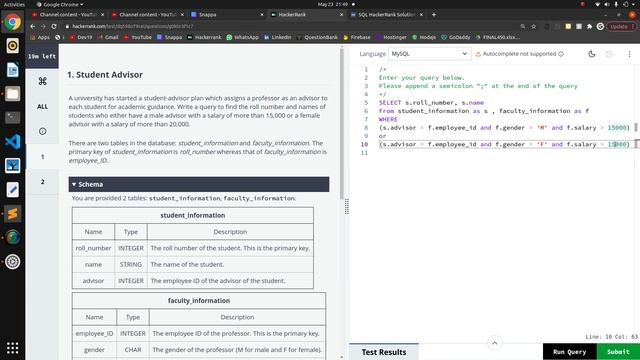Click the autocomplete info circle icon
This screenshot has height=360, width=640.
(561, 54)
